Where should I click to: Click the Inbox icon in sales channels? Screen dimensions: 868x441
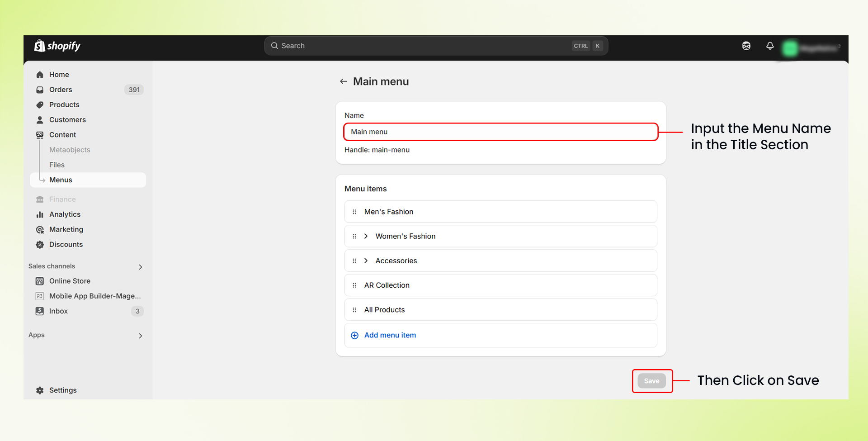pyautogui.click(x=40, y=311)
